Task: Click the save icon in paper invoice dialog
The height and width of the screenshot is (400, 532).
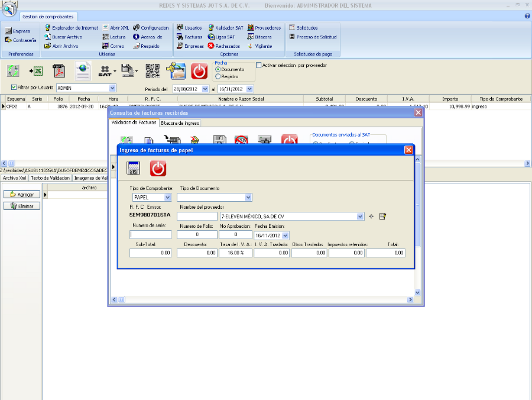Action: [134, 168]
